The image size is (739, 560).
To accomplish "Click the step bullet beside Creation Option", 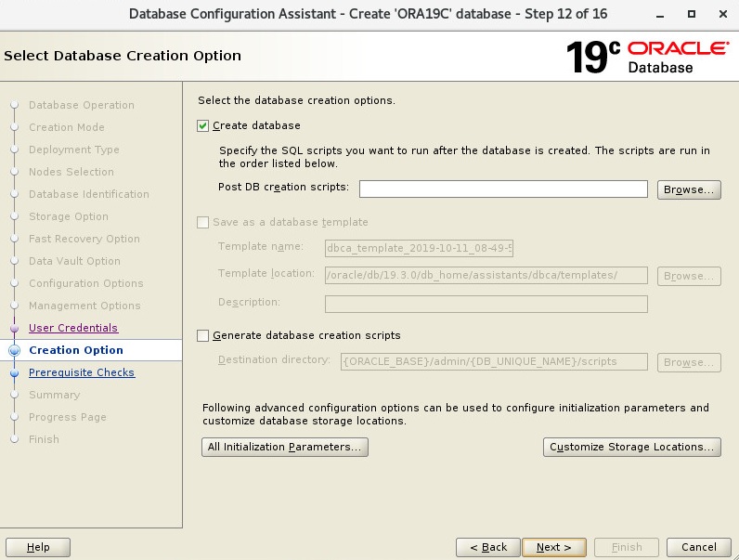I will 15,350.
